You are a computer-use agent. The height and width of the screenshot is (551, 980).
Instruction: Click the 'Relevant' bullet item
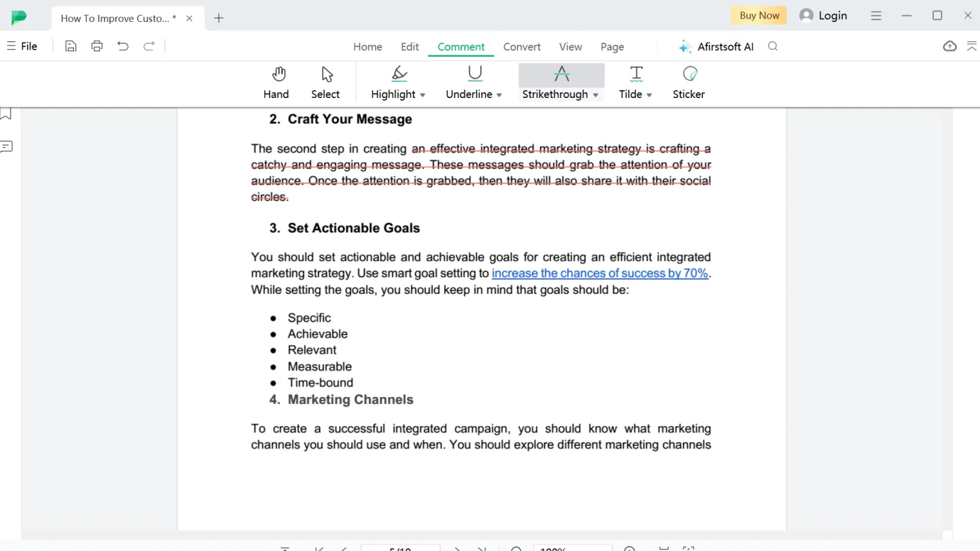[x=312, y=350]
